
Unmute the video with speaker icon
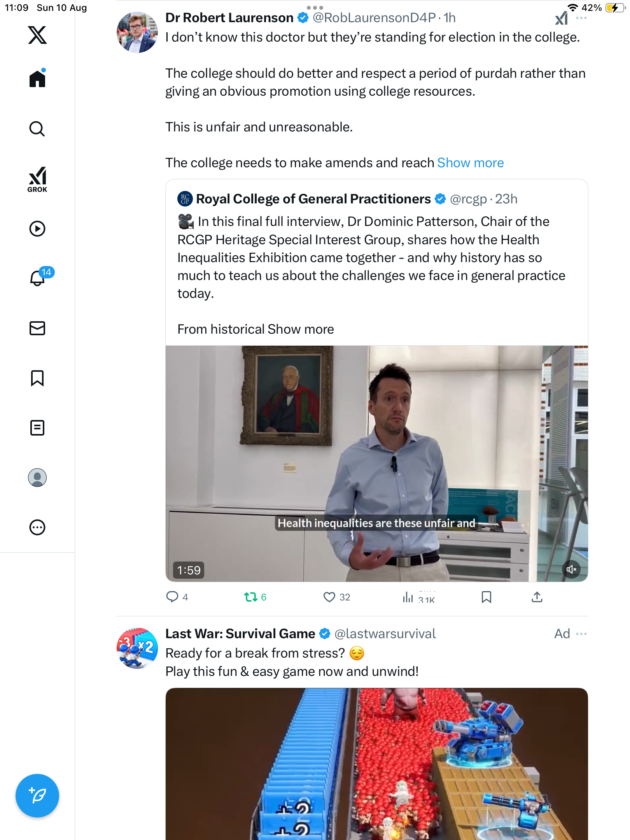571,570
